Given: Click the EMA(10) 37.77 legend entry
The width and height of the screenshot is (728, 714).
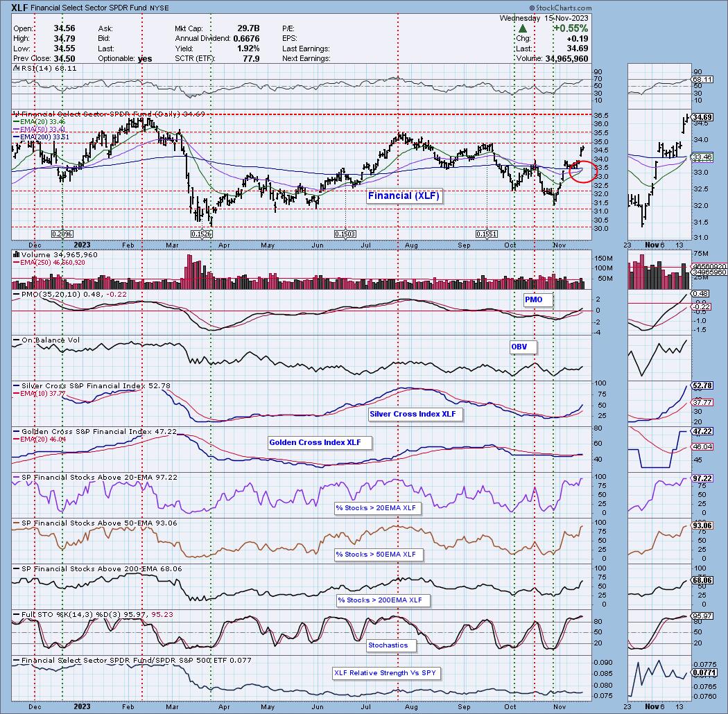Looking at the screenshot, I should point(40,393).
